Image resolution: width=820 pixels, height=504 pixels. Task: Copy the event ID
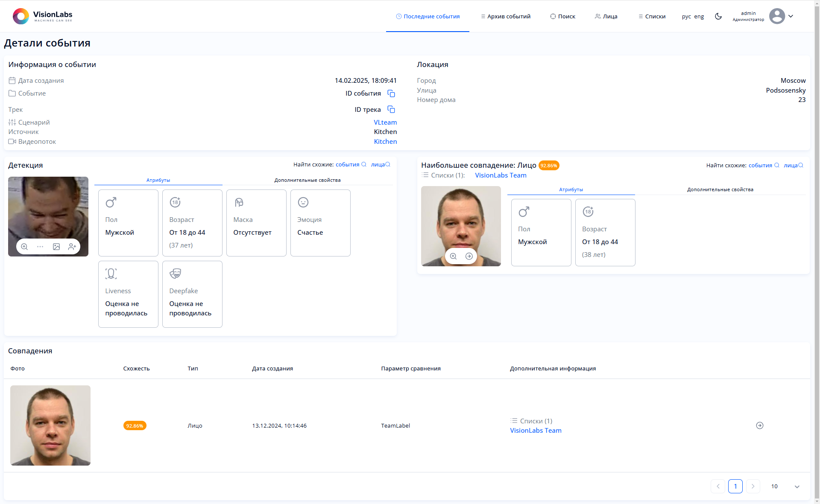[x=391, y=93]
